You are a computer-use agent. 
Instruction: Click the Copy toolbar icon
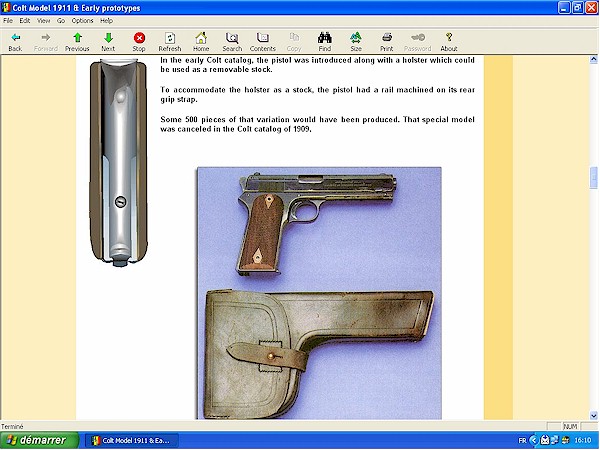294,42
